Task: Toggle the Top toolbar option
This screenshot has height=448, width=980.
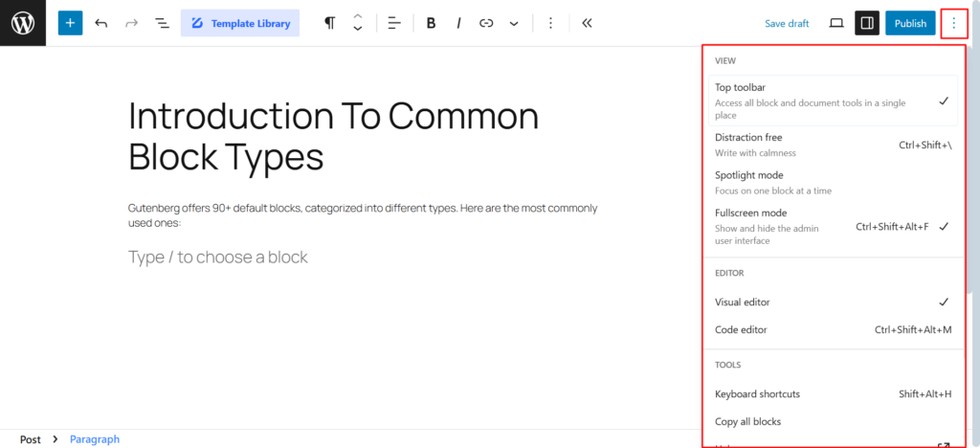Action: click(834, 101)
